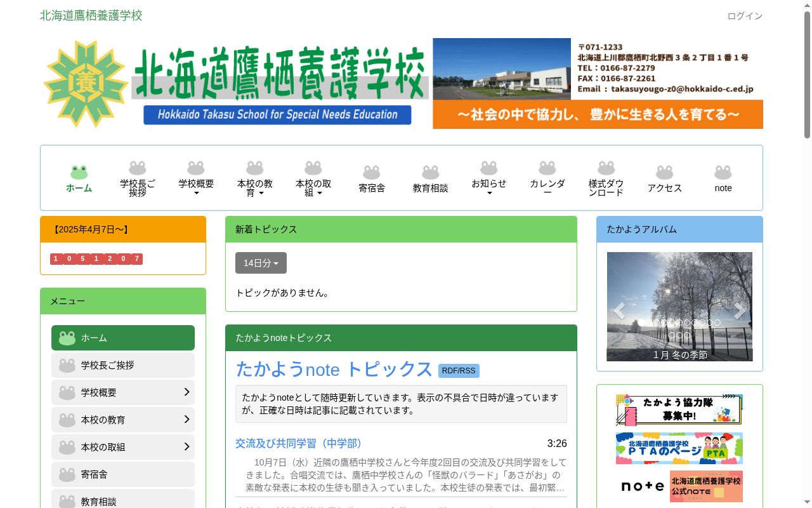The height and width of the screenshot is (508, 812).
Task: Open カレンダー in top navigation
Action: pyautogui.click(x=547, y=188)
